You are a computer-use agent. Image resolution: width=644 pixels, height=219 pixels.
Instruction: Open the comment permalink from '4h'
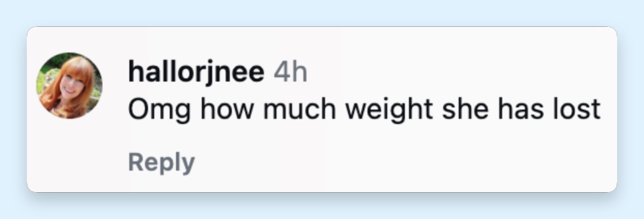click(x=290, y=72)
